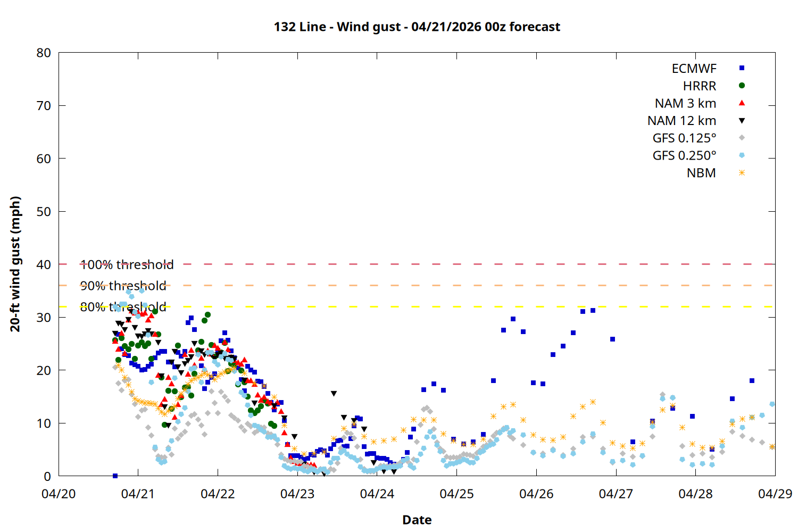Screen dimensions: 798x532
Task: Click the 04/29 date tick label
Action: click(x=775, y=494)
